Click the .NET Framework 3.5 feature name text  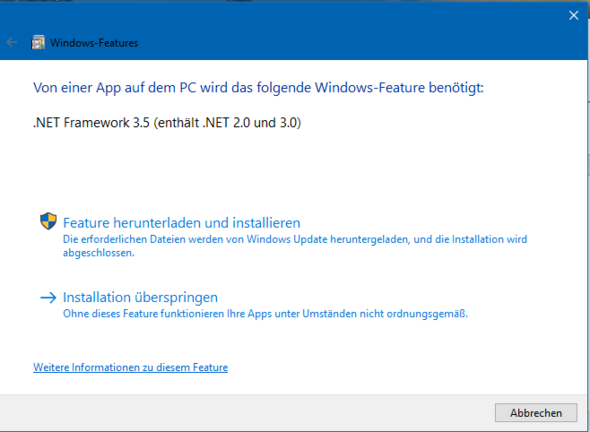click(167, 123)
